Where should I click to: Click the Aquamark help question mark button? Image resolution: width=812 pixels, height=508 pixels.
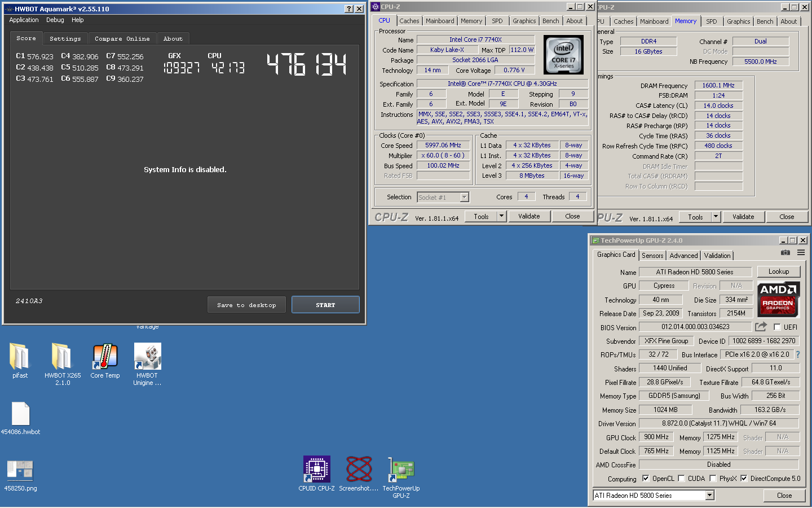348,8
